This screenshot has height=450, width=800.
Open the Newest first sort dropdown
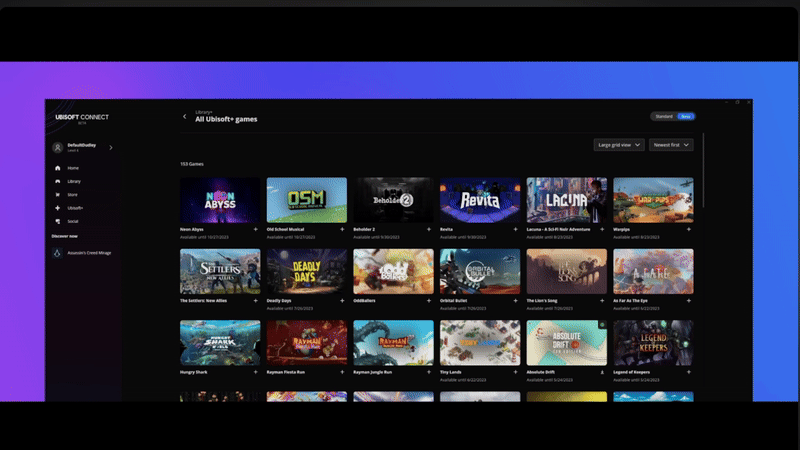click(x=671, y=145)
